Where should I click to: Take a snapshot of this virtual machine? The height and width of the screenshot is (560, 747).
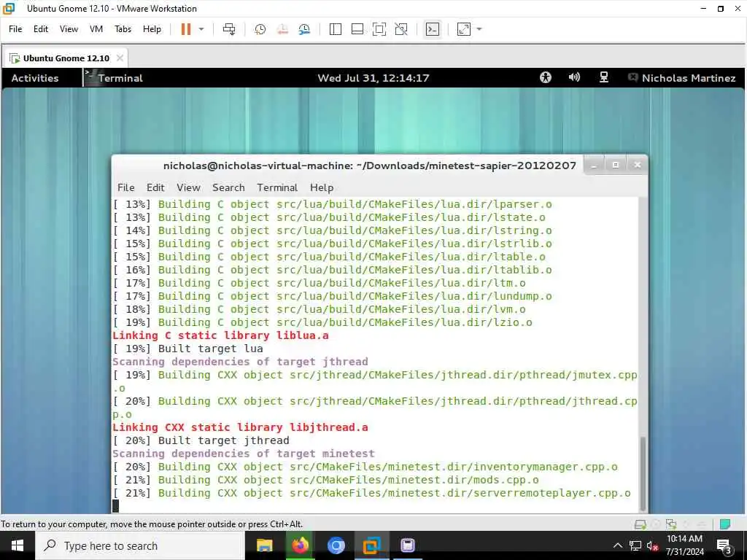260,29
